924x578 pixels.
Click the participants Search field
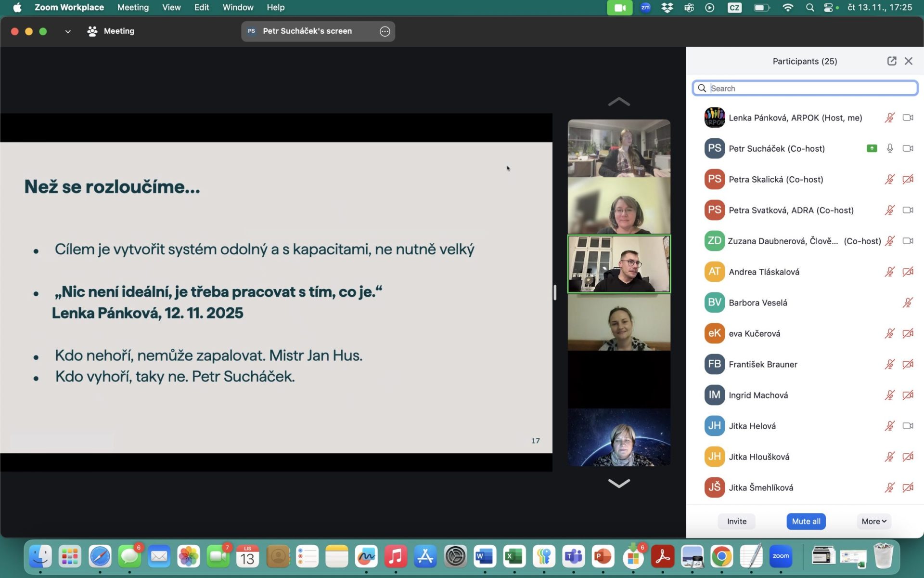[x=805, y=88]
